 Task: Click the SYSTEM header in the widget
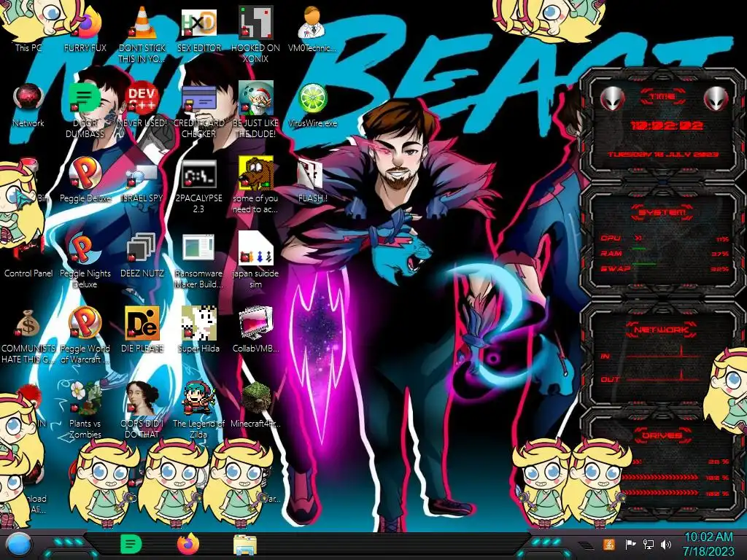point(662,212)
